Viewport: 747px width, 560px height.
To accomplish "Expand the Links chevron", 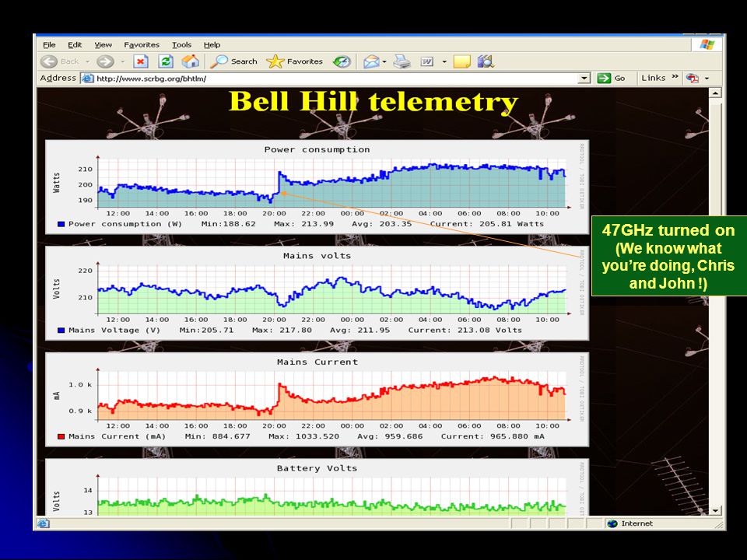I will pyautogui.click(x=675, y=77).
